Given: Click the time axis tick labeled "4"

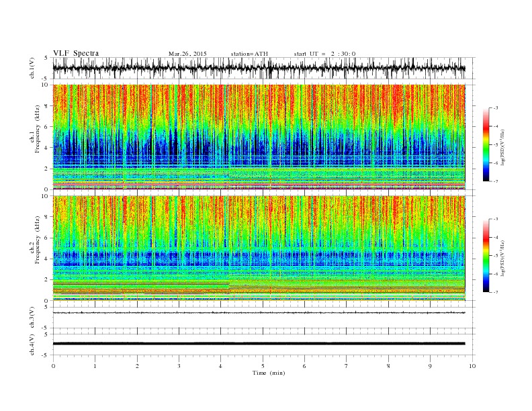Looking at the screenshot, I should pyautogui.click(x=220, y=366).
